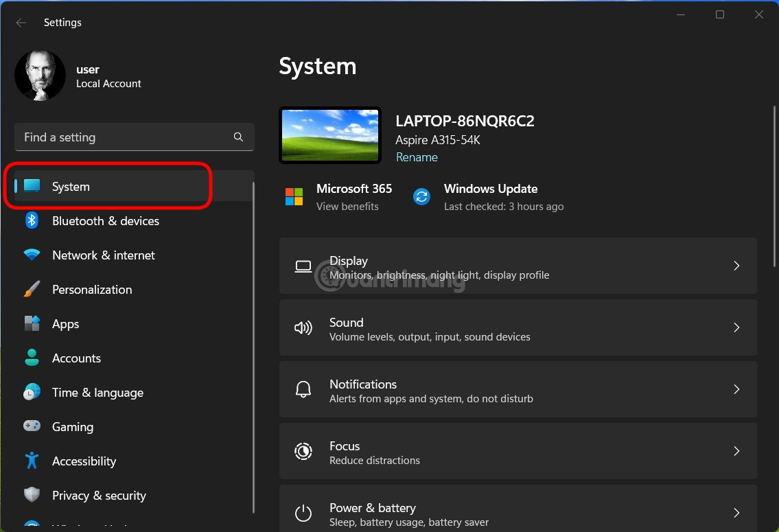This screenshot has height=532, width=779.
Task: Click the Gaming controller icon
Action: coord(32,426)
